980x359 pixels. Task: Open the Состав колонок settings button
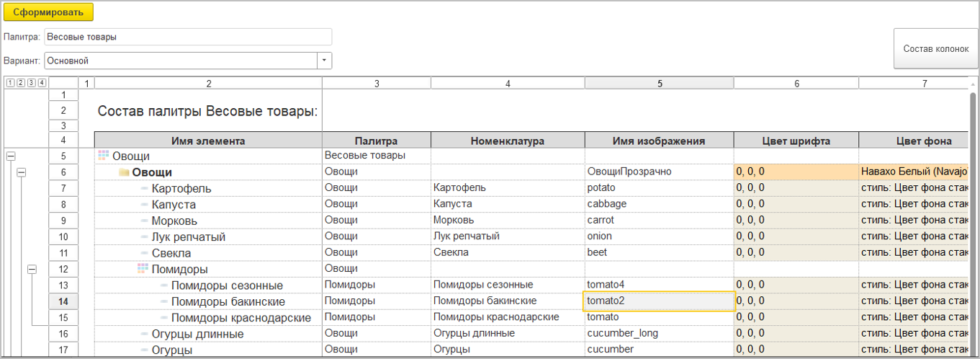click(935, 49)
